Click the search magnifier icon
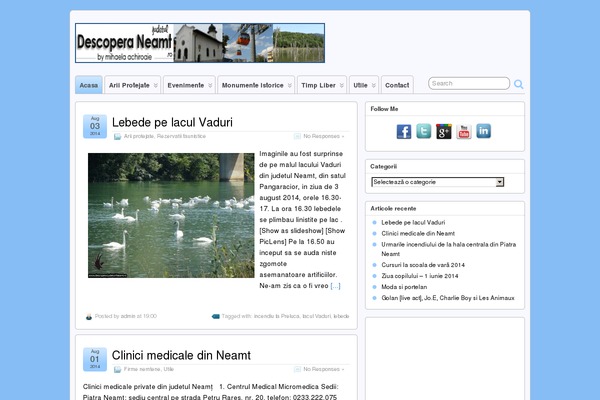 [x=519, y=84]
